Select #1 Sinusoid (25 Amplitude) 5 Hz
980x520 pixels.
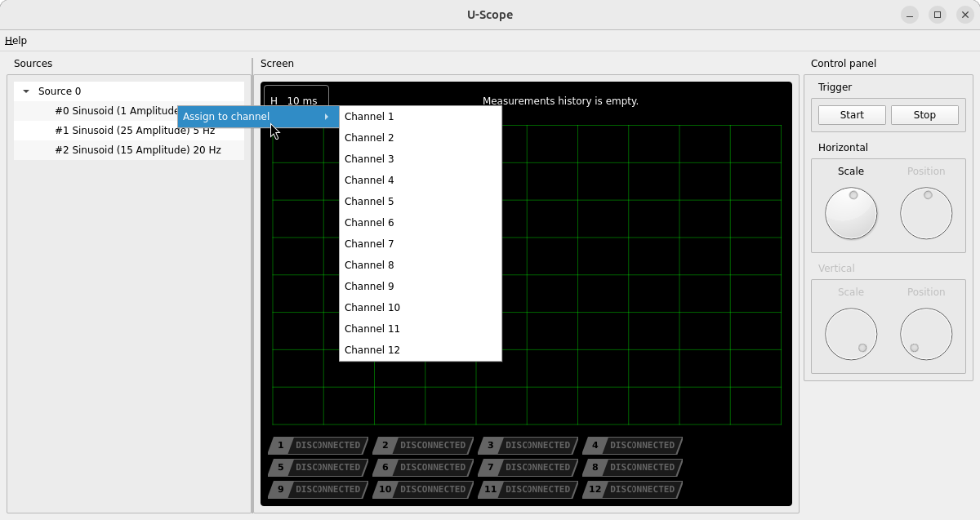click(129, 131)
